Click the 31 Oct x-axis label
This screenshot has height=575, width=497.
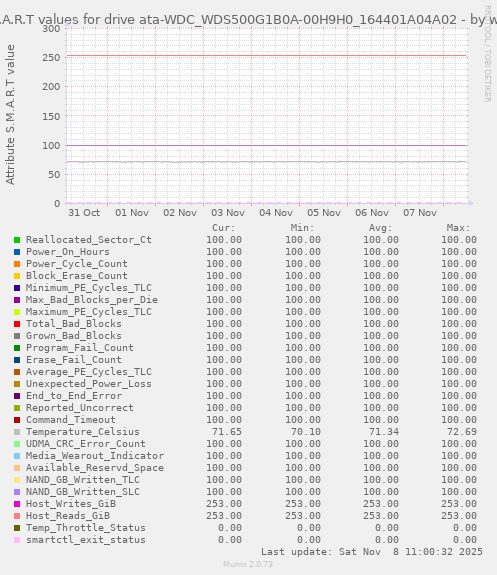point(84,213)
